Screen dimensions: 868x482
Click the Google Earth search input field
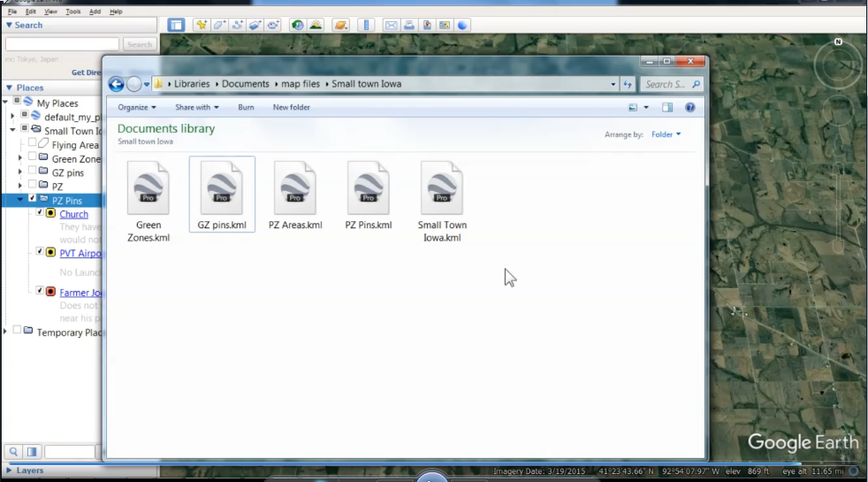[x=62, y=44]
